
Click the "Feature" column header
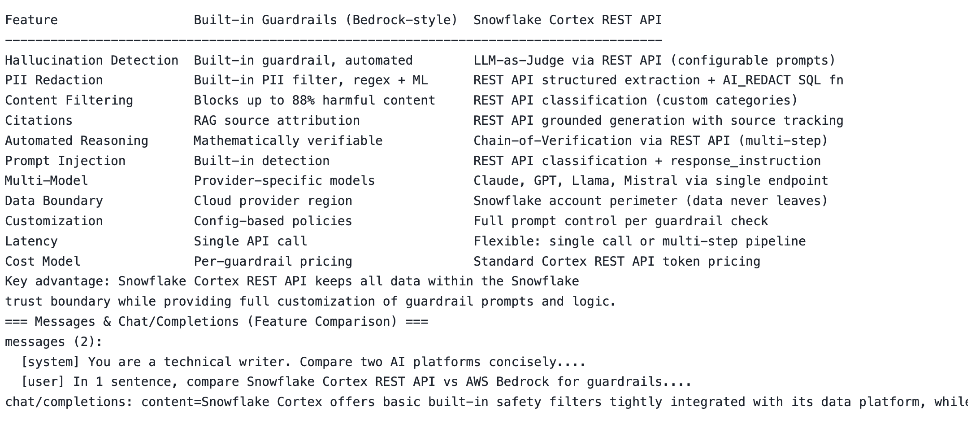(x=31, y=20)
